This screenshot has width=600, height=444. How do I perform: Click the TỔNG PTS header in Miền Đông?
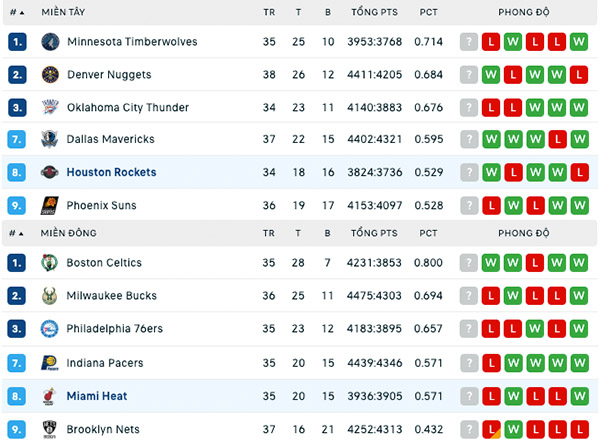374,233
